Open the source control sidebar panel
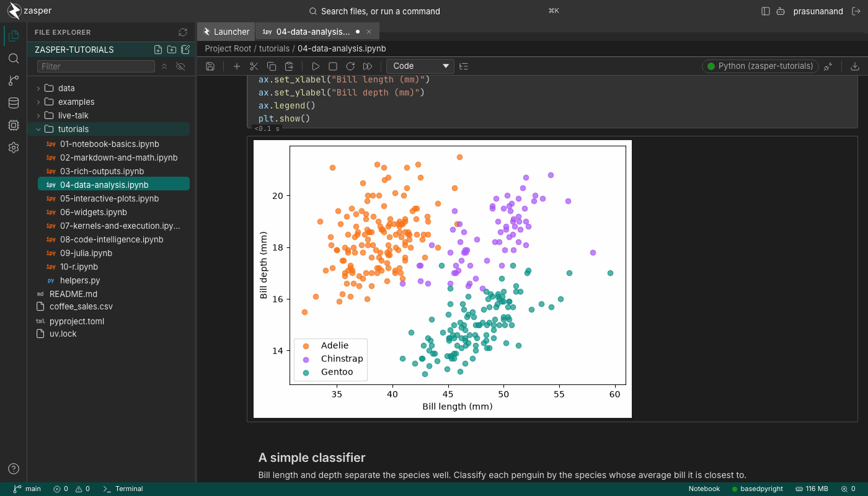 point(14,81)
